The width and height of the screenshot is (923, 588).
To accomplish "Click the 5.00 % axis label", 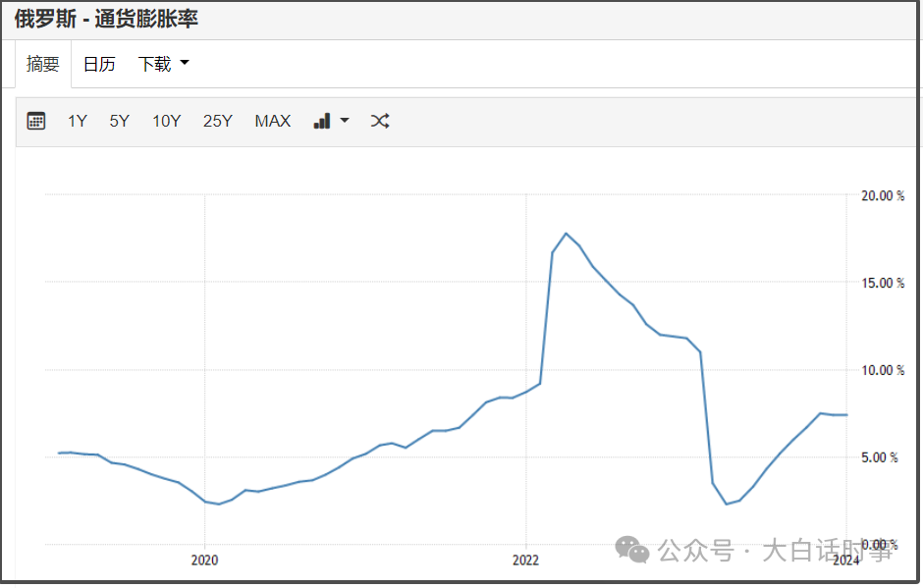I will click(x=880, y=457).
